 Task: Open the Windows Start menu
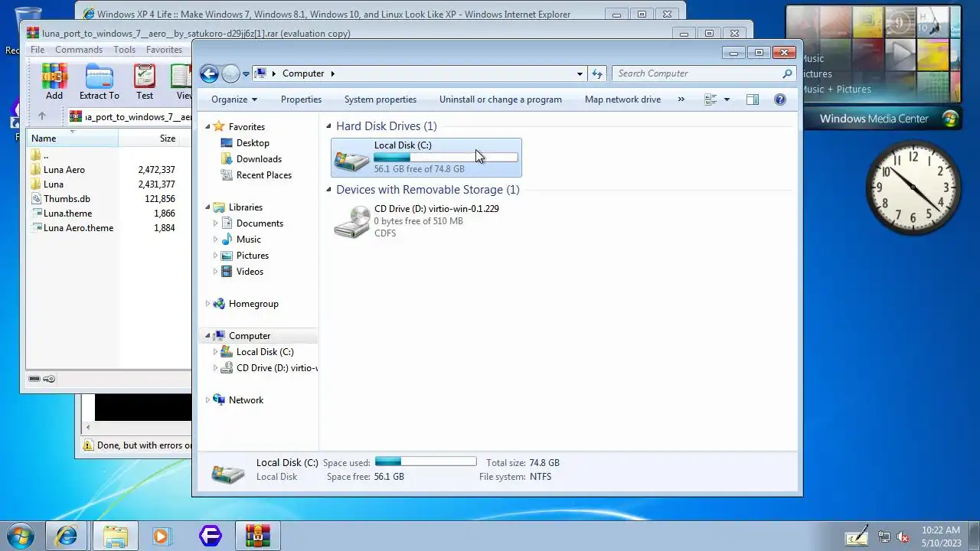coord(20,536)
